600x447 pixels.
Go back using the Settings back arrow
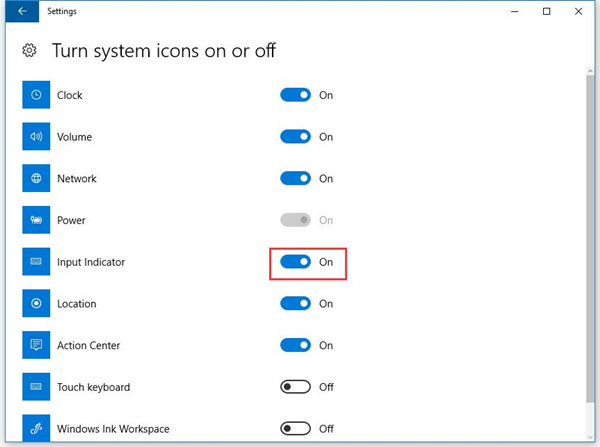pyautogui.click(x=22, y=11)
